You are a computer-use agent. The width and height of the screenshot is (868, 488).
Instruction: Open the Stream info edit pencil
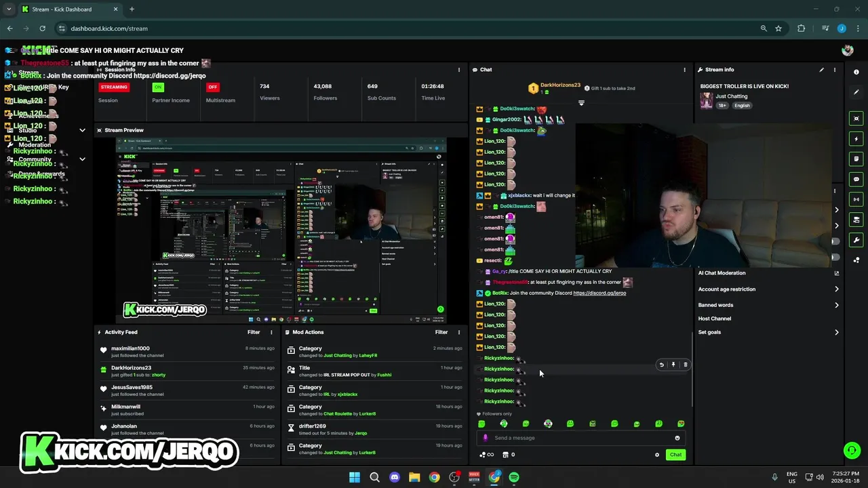pos(821,70)
